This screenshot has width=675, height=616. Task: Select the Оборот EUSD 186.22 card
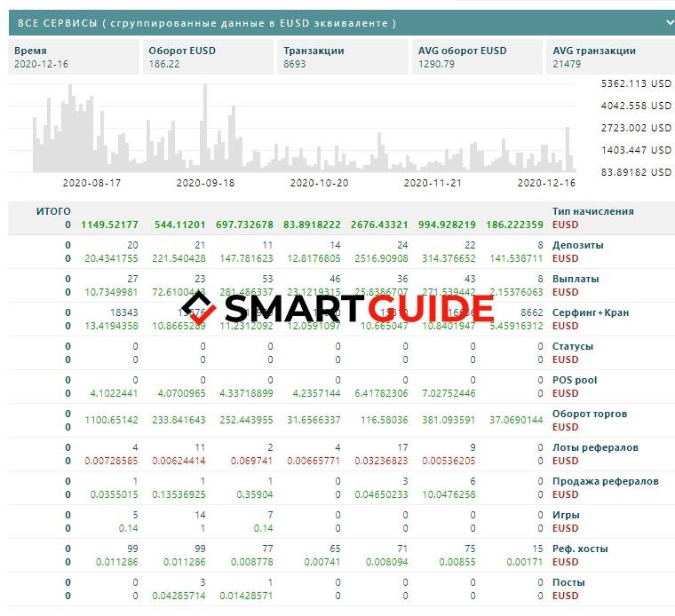pos(209,57)
